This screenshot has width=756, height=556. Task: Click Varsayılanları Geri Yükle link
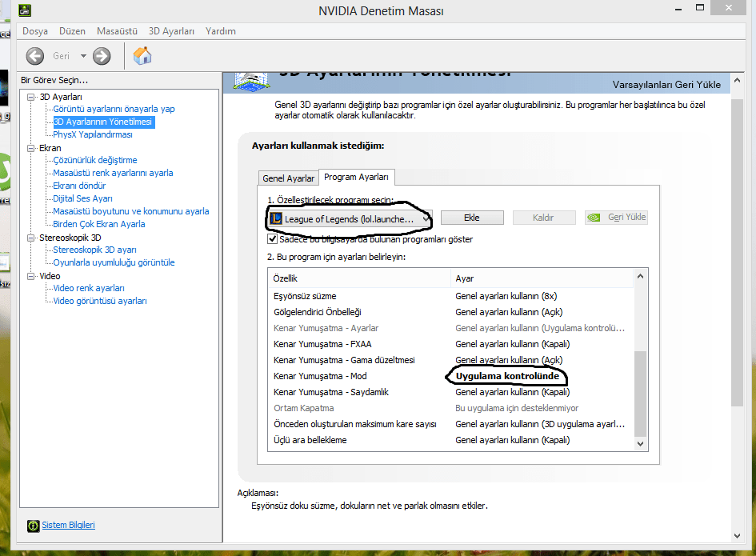(x=666, y=84)
